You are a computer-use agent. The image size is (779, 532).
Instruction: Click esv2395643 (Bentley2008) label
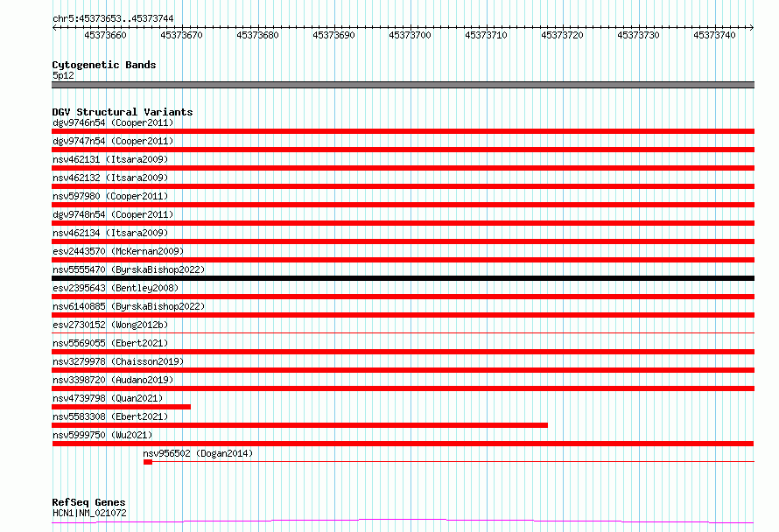click(116, 288)
